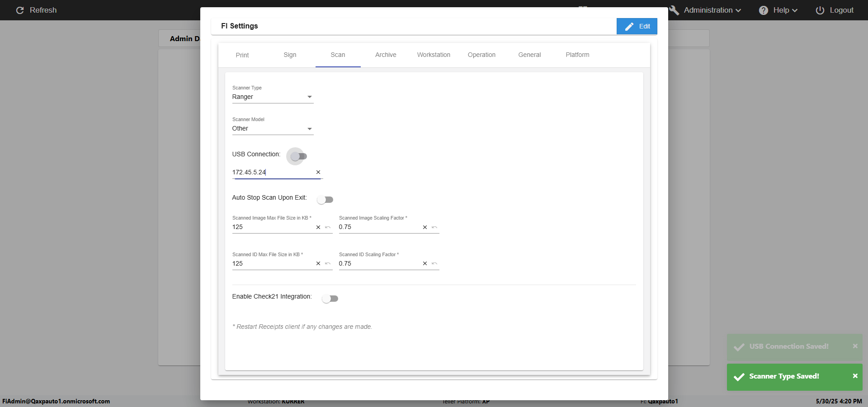Open the Scanner Model dropdown
Viewport: 868px width, 407px height.
(x=273, y=128)
